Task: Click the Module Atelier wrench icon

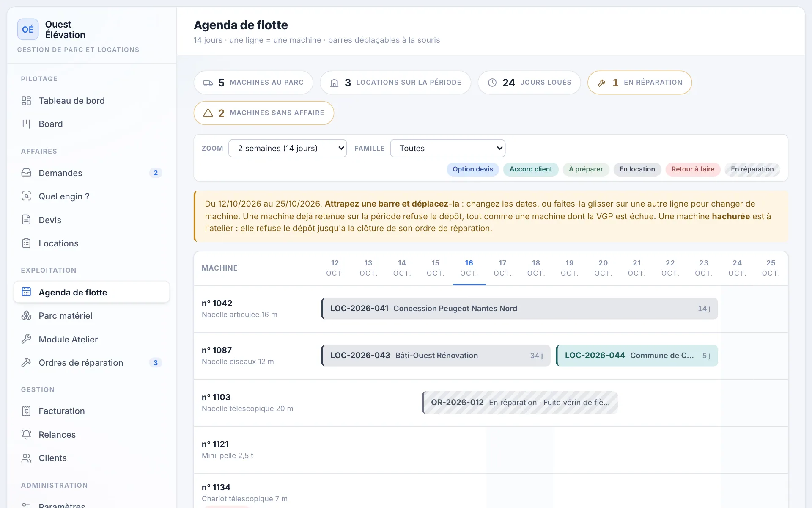Action: pyautogui.click(x=26, y=339)
